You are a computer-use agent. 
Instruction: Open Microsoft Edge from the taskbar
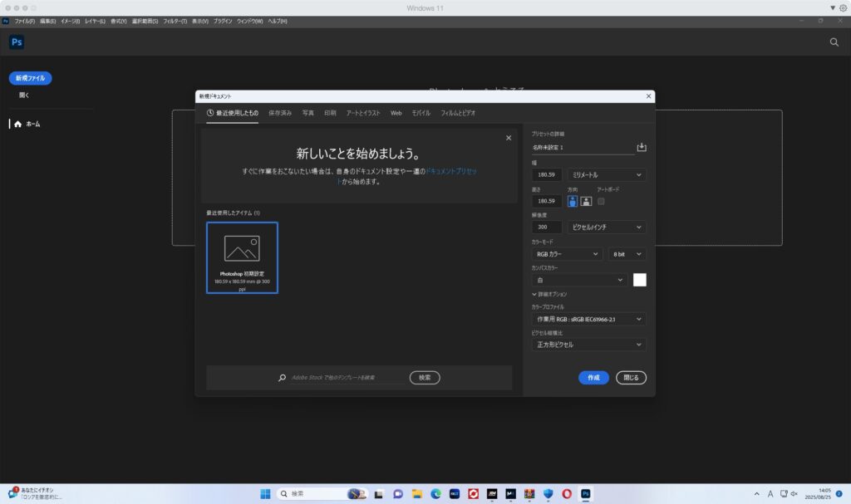click(435, 494)
